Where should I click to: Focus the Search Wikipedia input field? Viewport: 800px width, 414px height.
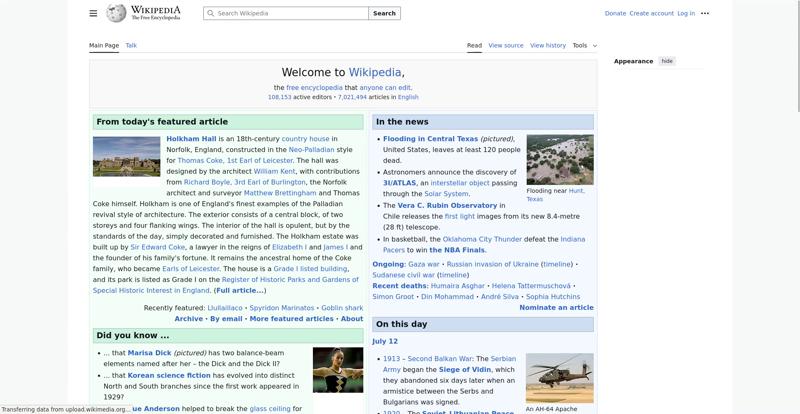coord(286,13)
